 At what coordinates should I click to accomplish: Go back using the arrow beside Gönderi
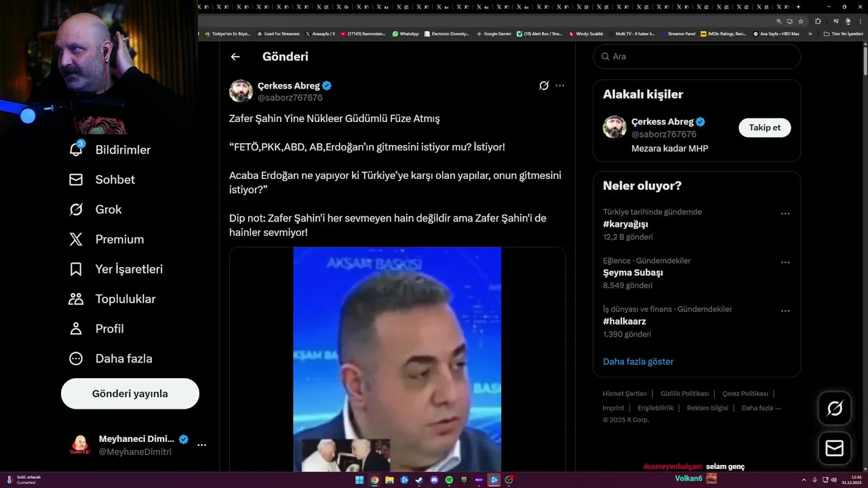235,57
